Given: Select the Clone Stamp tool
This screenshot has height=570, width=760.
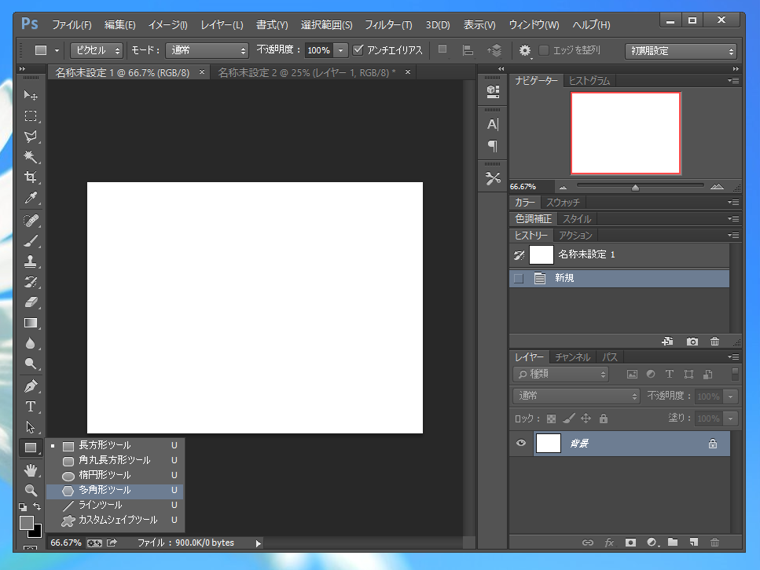Looking at the screenshot, I should (x=31, y=261).
